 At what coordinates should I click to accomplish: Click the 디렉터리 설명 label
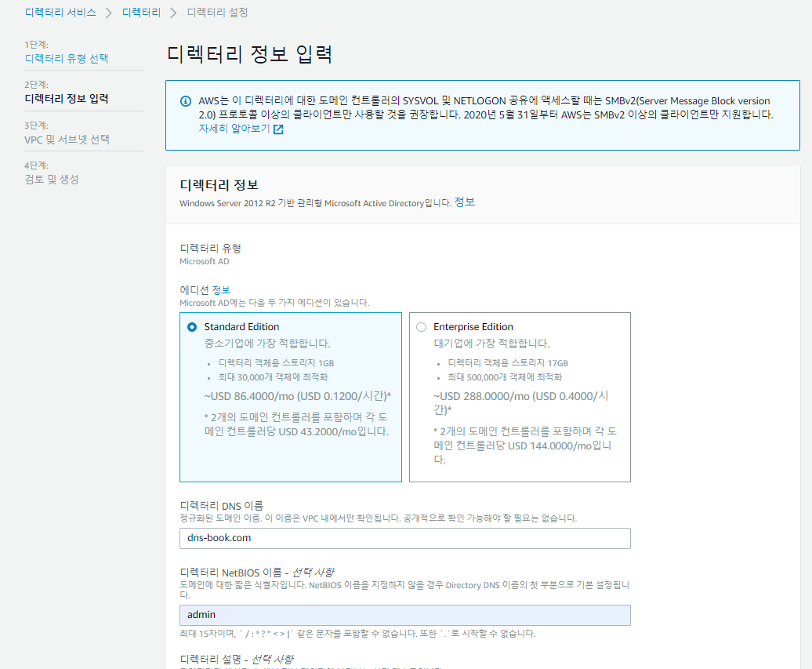(237, 659)
